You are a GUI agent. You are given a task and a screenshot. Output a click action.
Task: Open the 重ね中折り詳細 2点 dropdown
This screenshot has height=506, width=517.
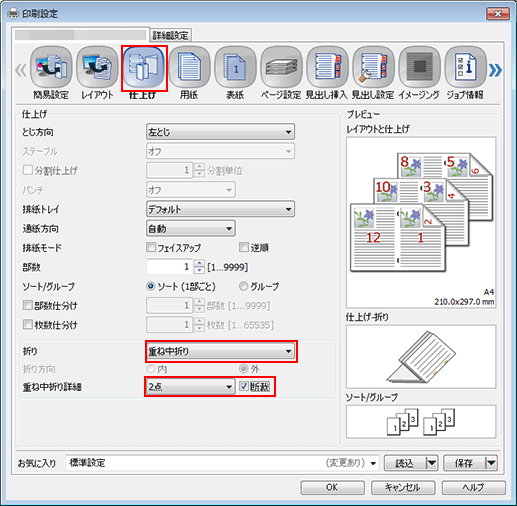coord(191,387)
